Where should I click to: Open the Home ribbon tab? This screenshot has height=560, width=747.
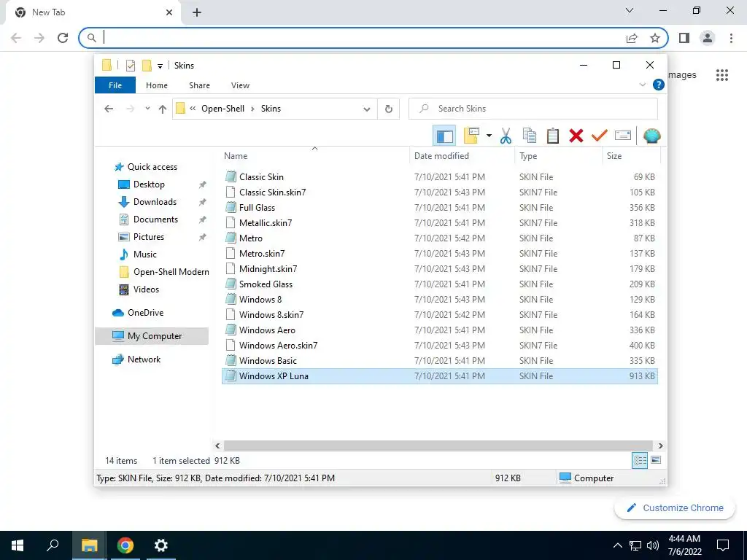157,85
